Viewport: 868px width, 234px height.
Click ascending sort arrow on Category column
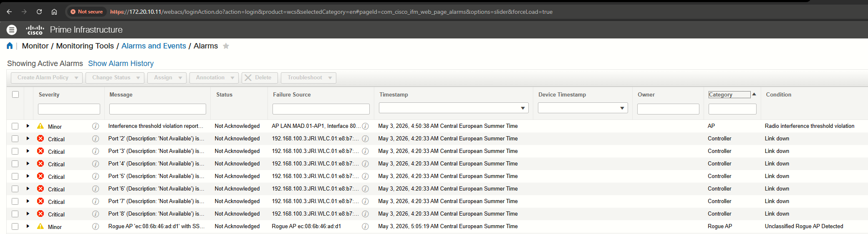pos(754,94)
